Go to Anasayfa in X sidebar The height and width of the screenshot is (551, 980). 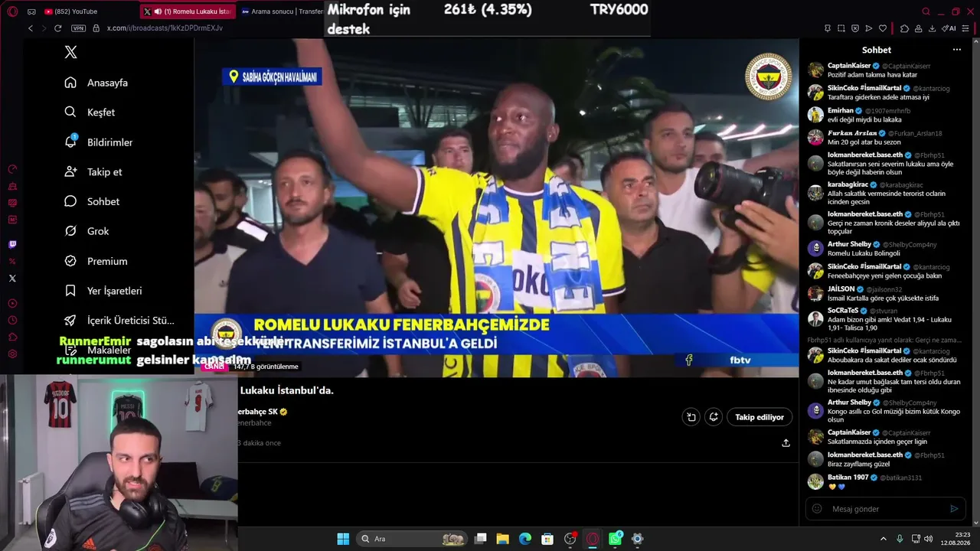(96, 83)
